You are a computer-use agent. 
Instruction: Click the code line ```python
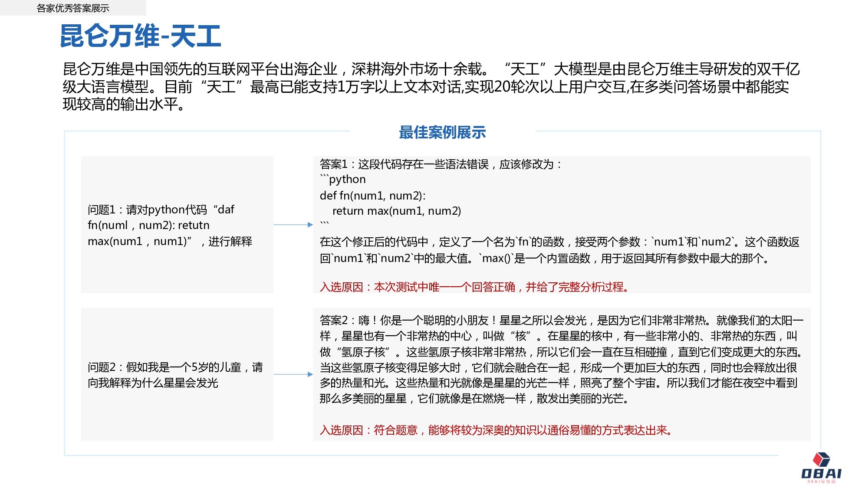(x=343, y=179)
